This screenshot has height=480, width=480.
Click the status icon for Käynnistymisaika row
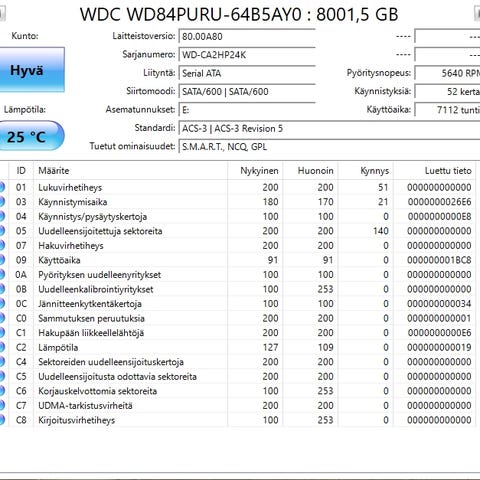click(x=2, y=202)
